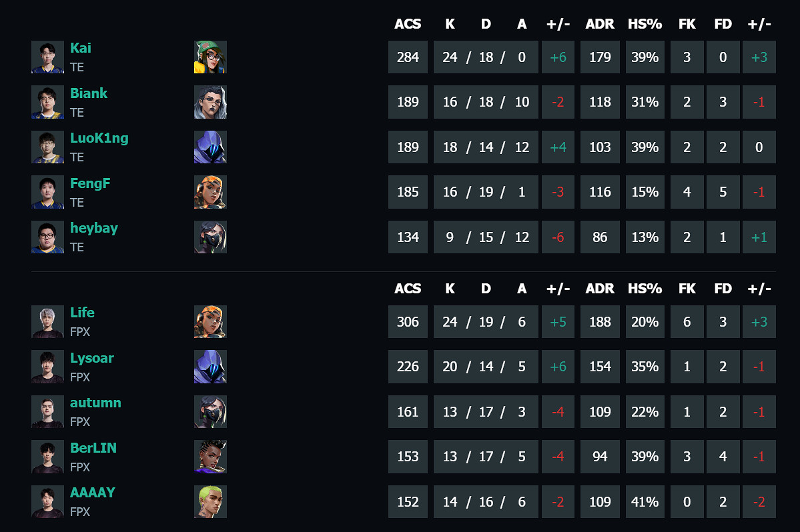Click Lysoar's Omen agent icon

(210, 367)
